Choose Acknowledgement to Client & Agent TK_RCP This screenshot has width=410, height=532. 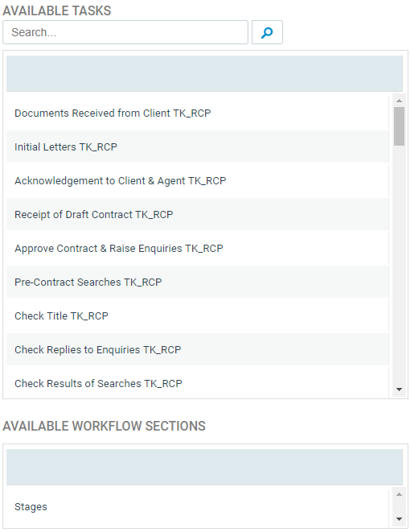tap(198, 181)
